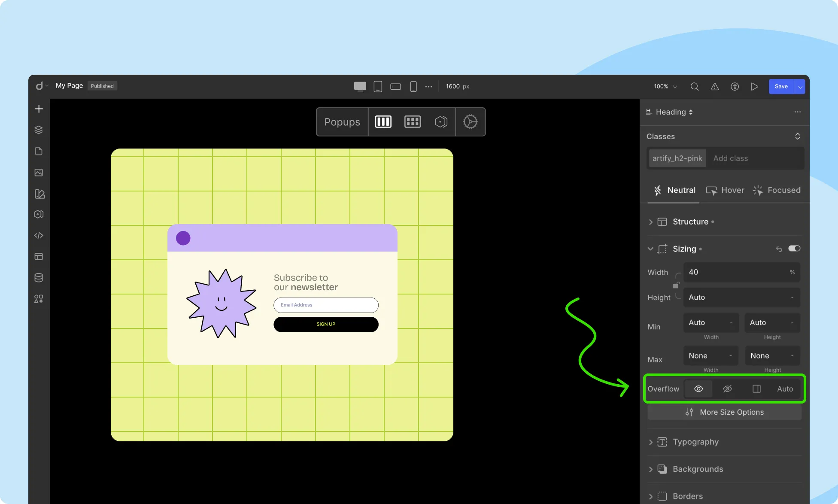
Task: Switch to the Neutral state tab
Action: [674, 190]
